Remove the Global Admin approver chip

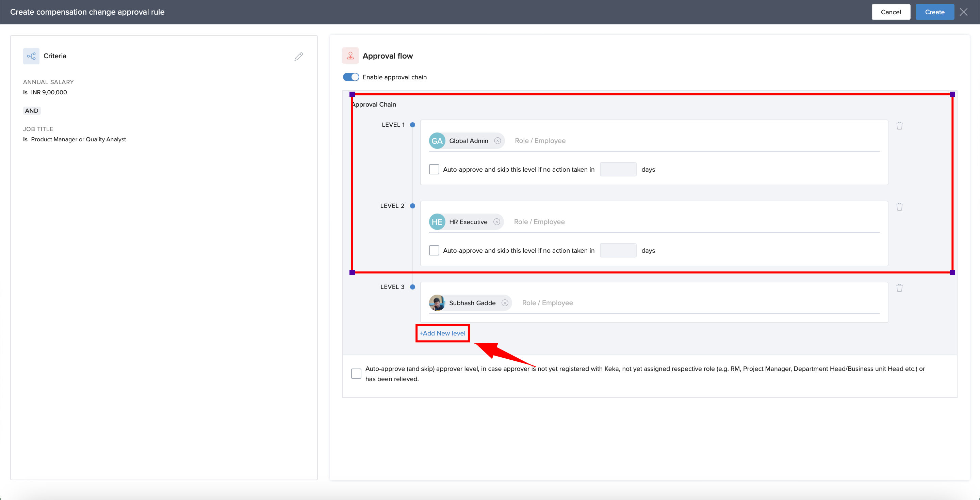[497, 141]
